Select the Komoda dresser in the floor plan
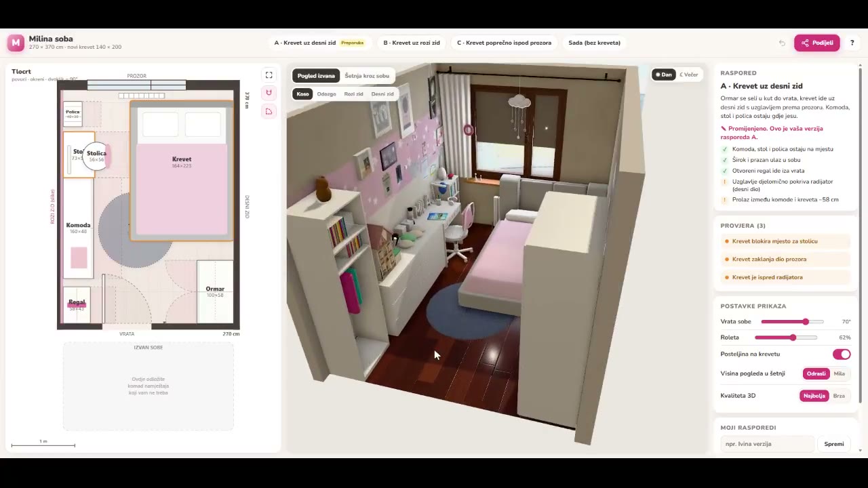This screenshot has height=488, width=868. pos(78,227)
